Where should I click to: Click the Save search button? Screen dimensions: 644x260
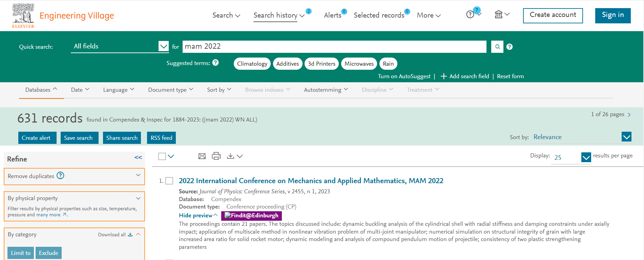click(80, 138)
